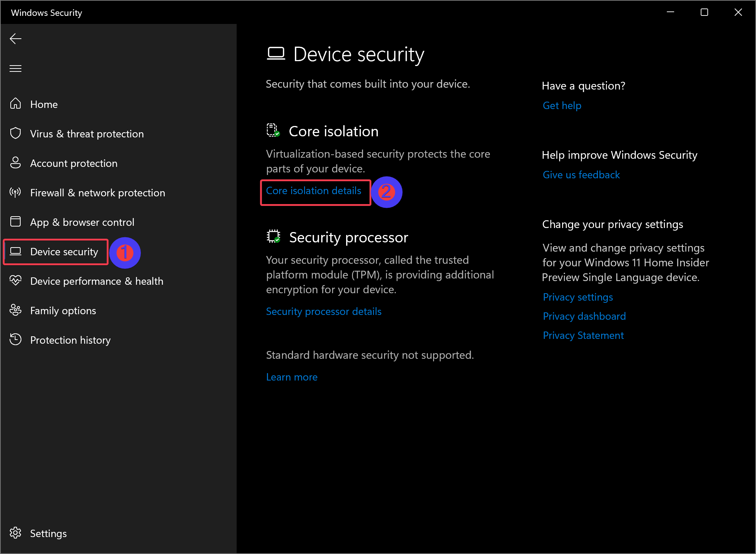Maximize the Windows Security window
This screenshot has height=554, width=756.
pos(704,12)
